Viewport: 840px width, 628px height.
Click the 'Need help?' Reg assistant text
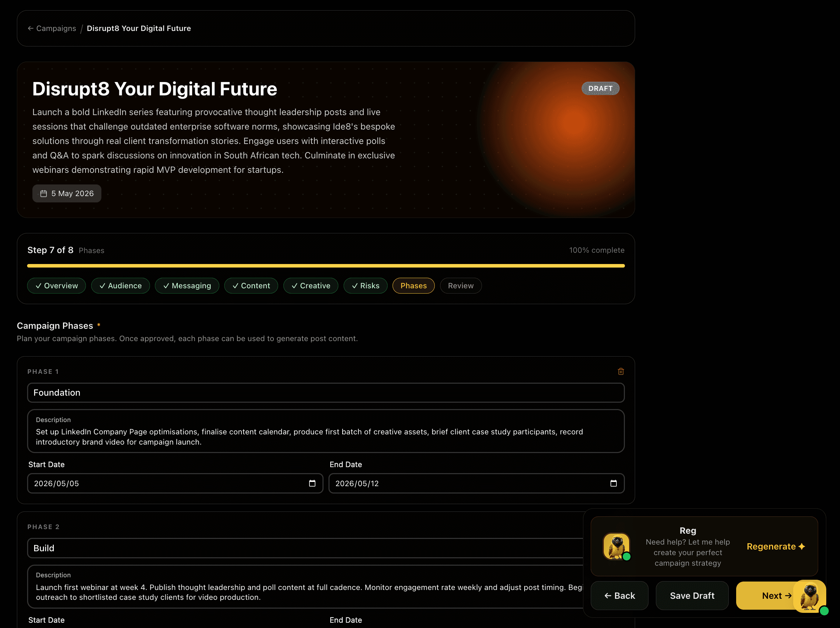coord(688,552)
